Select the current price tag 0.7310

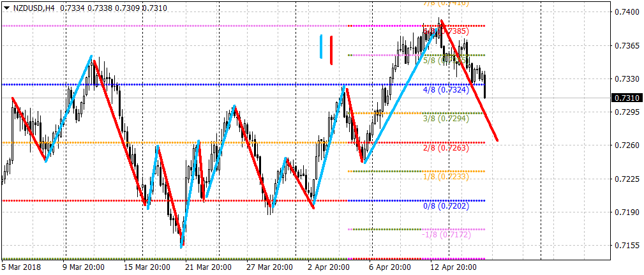(627, 98)
